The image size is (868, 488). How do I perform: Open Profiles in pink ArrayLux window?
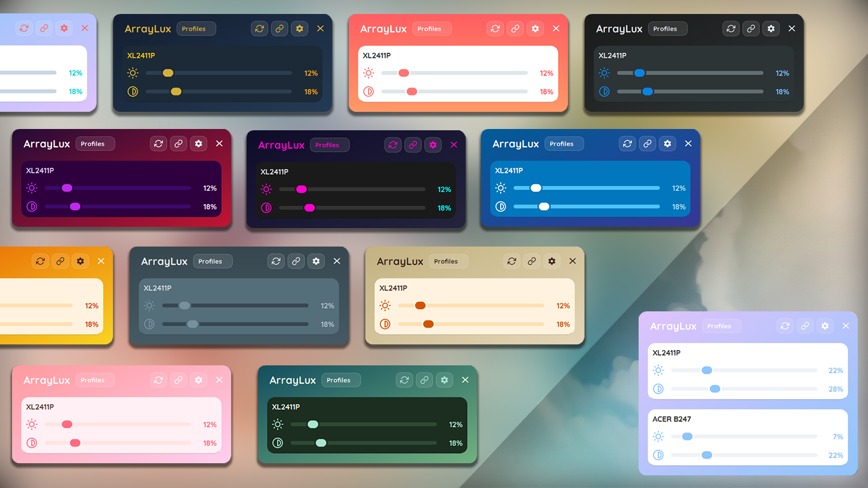pyautogui.click(x=95, y=380)
